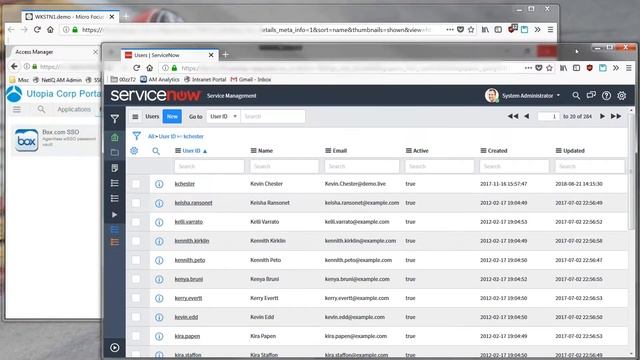640x360 pixels.
Task: Open the Gmail - Inbox bookmark
Action: (x=251, y=79)
